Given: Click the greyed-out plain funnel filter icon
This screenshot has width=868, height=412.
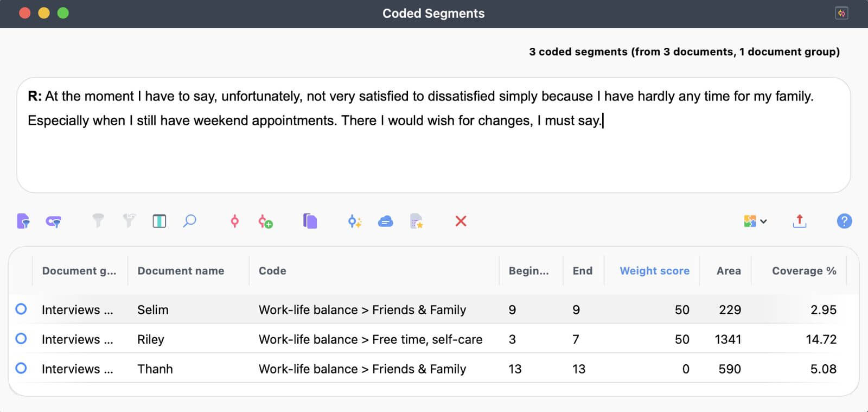Looking at the screenshot, I should click(98, 220).
